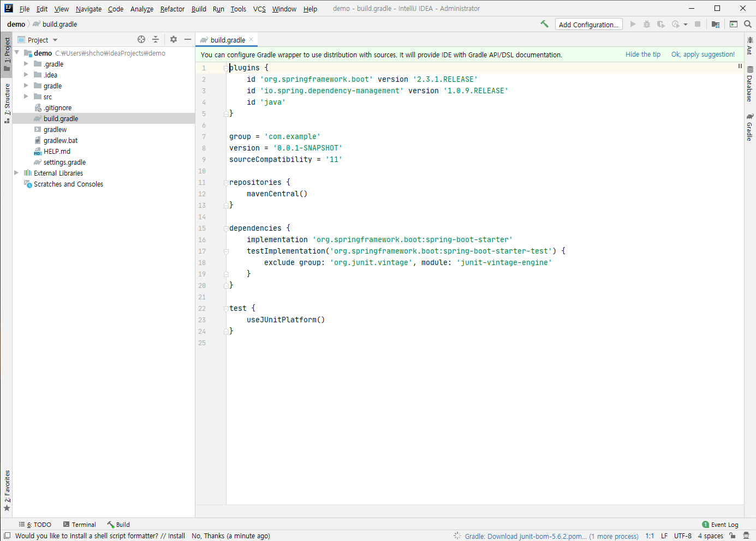The height and width of the screenshot is (541, 756).
Task: Open Run Anything/frame icon in toolbar
Action: pyautogui.click(x=734, y=24)
